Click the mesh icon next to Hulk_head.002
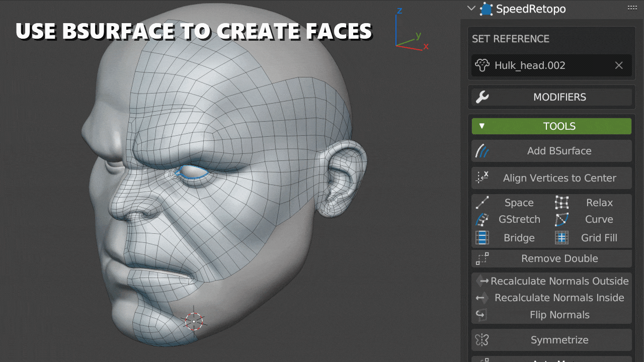 tap(482, 65)
